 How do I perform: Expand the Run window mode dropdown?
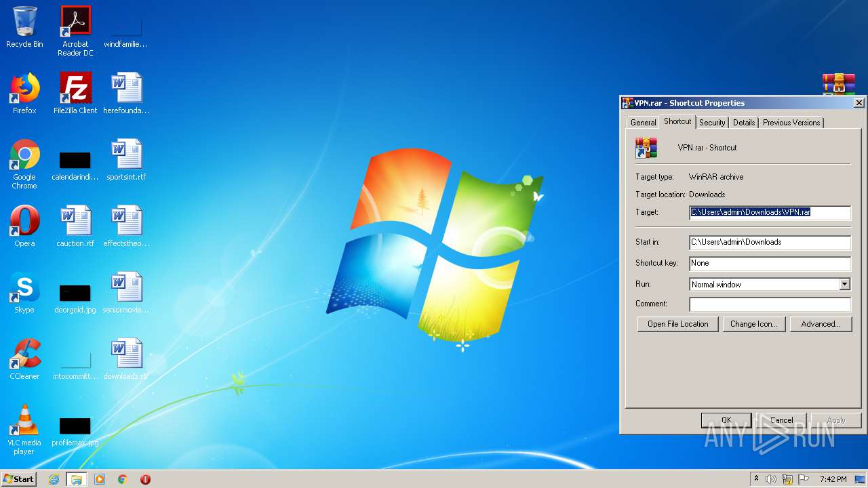coord(844,285)
